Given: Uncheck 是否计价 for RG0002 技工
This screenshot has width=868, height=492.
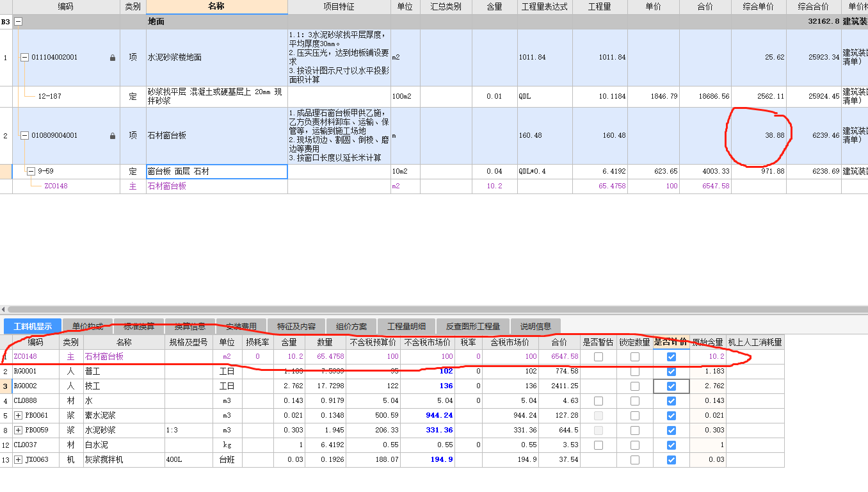Looking at the screenshot, I should coord(671,386).
